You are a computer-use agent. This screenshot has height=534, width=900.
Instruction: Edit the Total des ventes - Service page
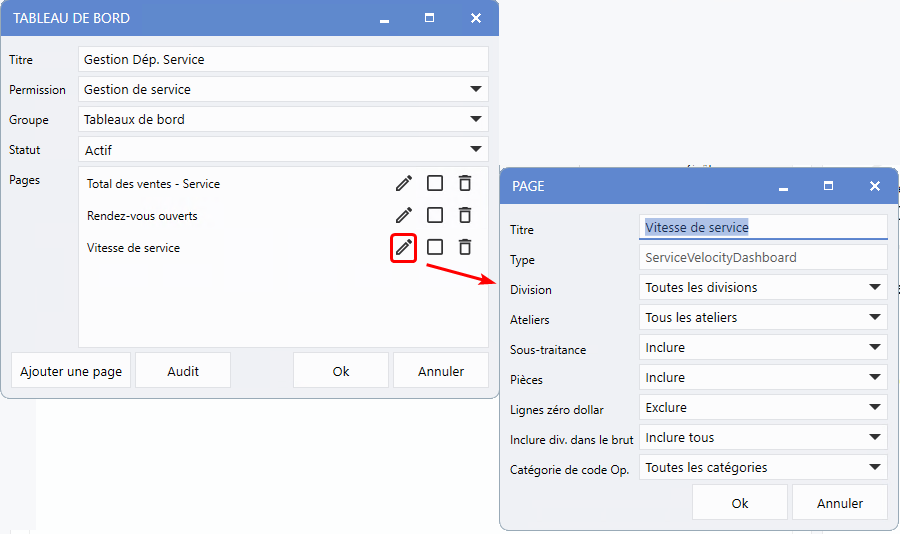point(403,183)
